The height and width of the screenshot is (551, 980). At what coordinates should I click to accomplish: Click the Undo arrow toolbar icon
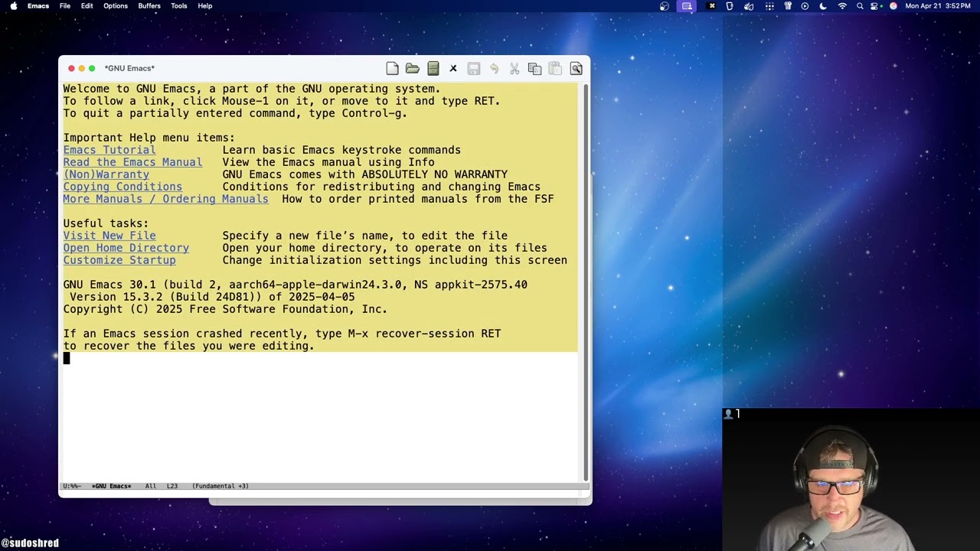coord(494,69)
